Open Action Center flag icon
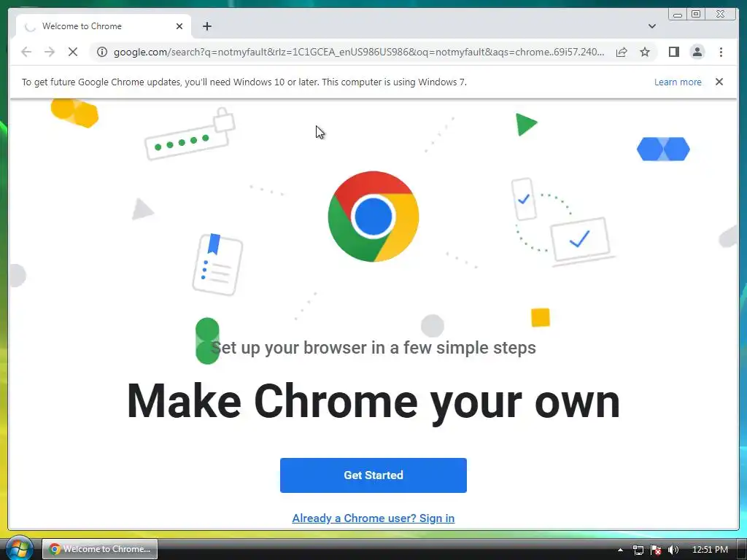This screenshot has width=747, height=560. pos(656,550)
